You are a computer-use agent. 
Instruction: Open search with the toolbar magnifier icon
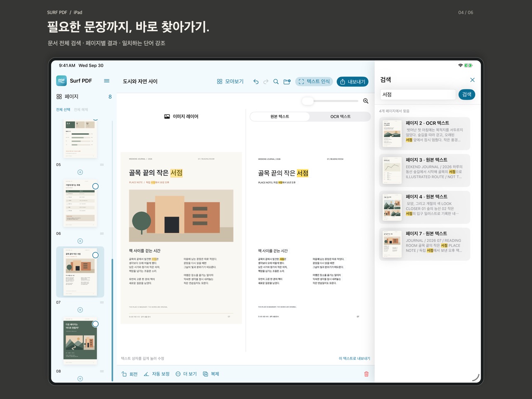pos(276,82)
